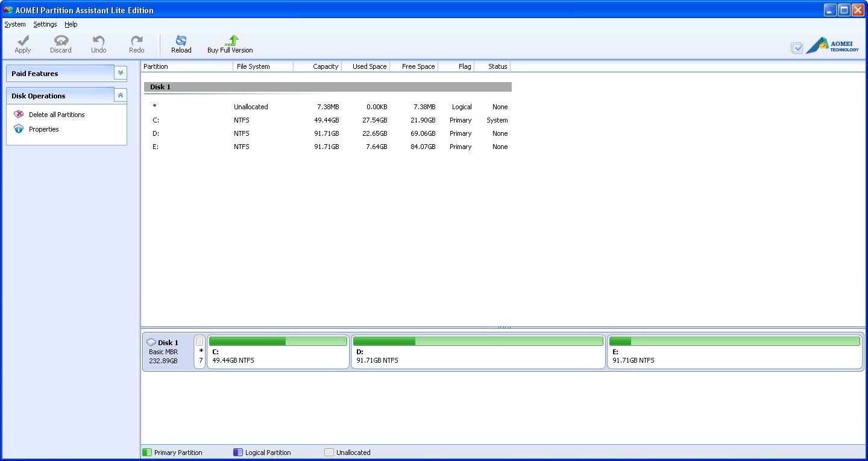Sort by Status column header
The width and height of the screenshot is (868, 461).
tap(492, 66)
